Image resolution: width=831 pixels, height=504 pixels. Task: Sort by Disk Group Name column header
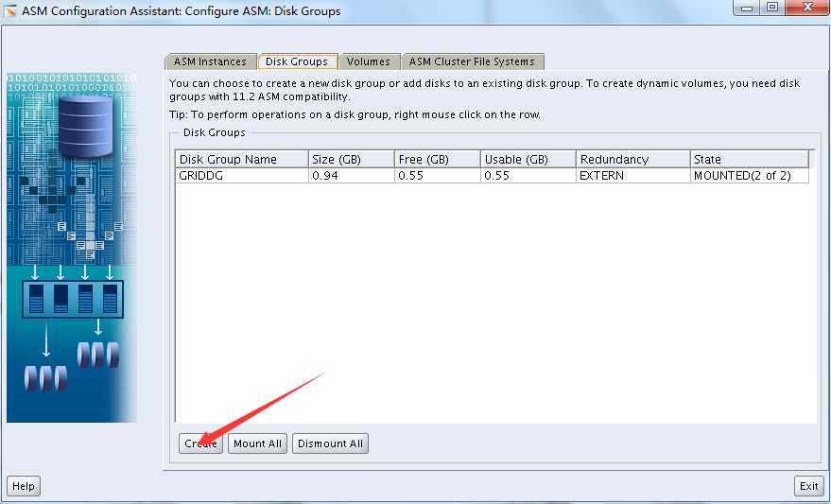coord(242,160)
